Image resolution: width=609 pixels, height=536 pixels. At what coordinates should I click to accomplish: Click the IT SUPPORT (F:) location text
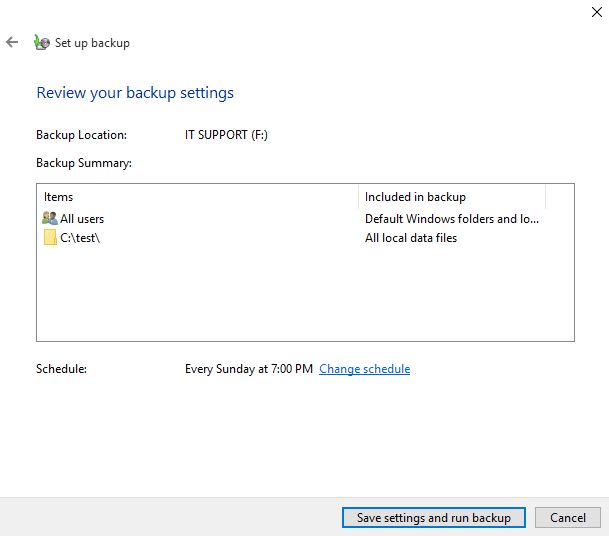pos(226,135)
